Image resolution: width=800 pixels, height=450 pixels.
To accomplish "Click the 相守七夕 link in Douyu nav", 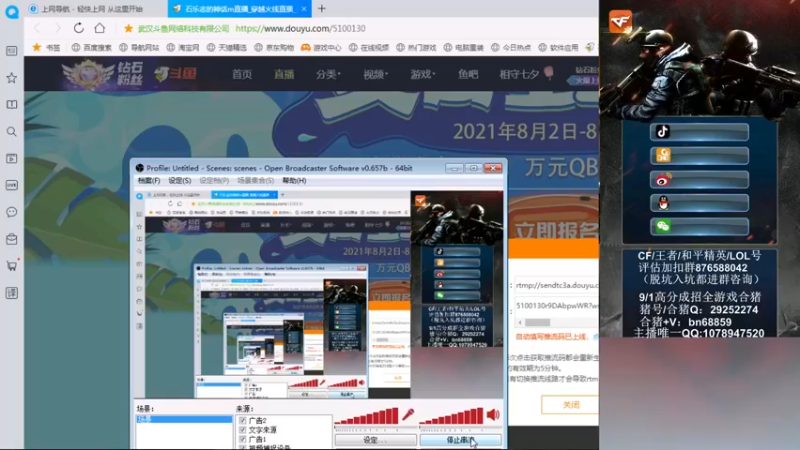I will click(x=519, y=74).
